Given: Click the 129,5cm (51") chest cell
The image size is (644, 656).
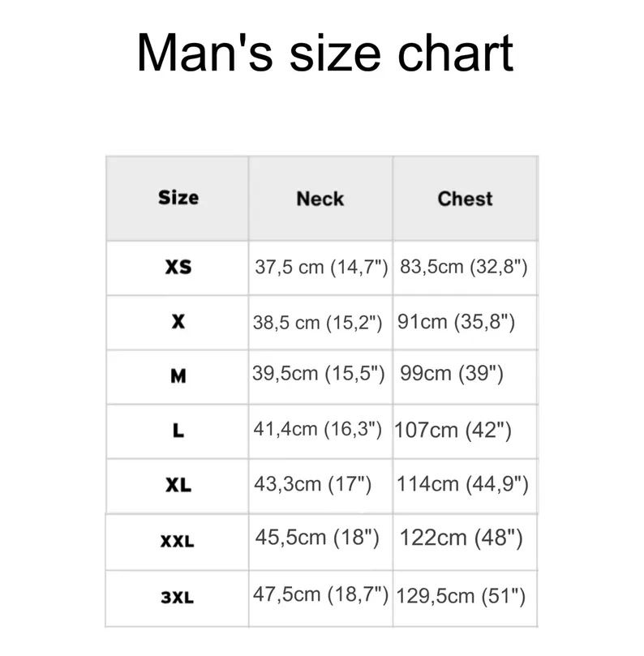Looking at the screenshot, I should pos(461,596).
